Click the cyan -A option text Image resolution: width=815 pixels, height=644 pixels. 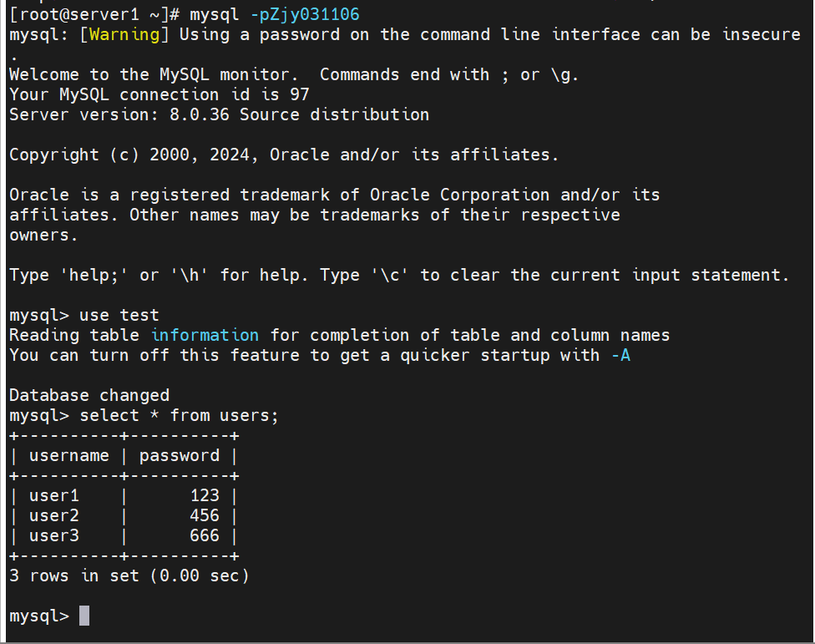[620, 356]
